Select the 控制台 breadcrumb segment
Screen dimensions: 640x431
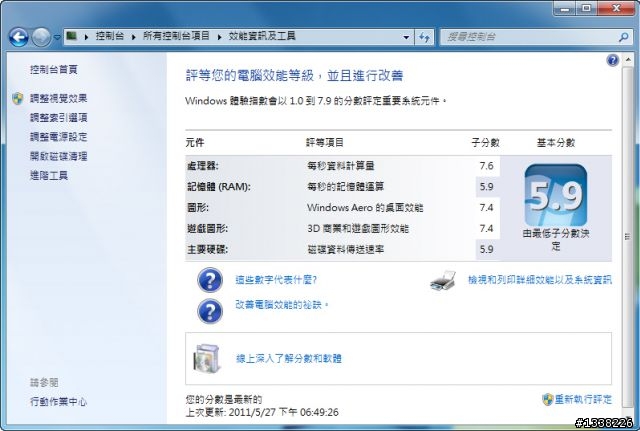tap(109, 36)
